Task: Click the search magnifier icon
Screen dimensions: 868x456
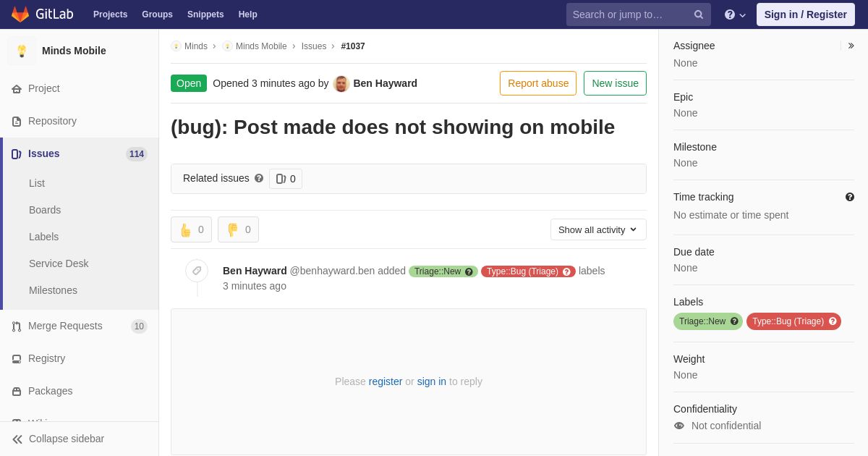Action: 699,14
